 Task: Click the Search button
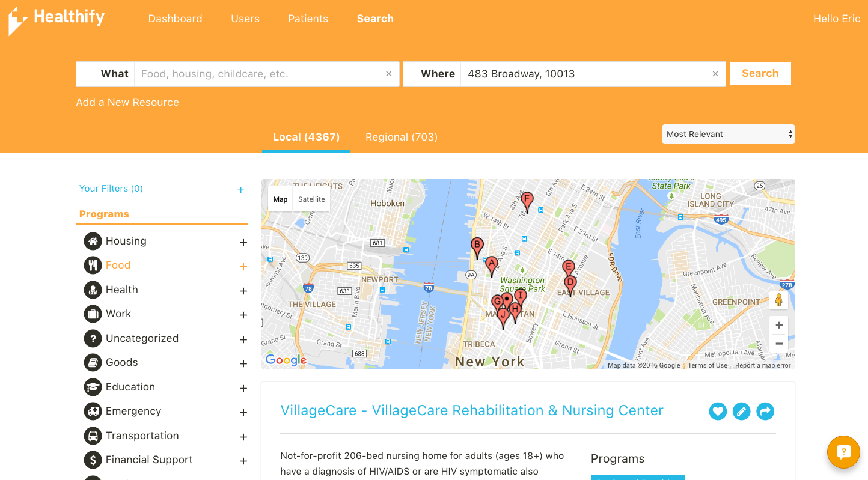click(760, 73)
